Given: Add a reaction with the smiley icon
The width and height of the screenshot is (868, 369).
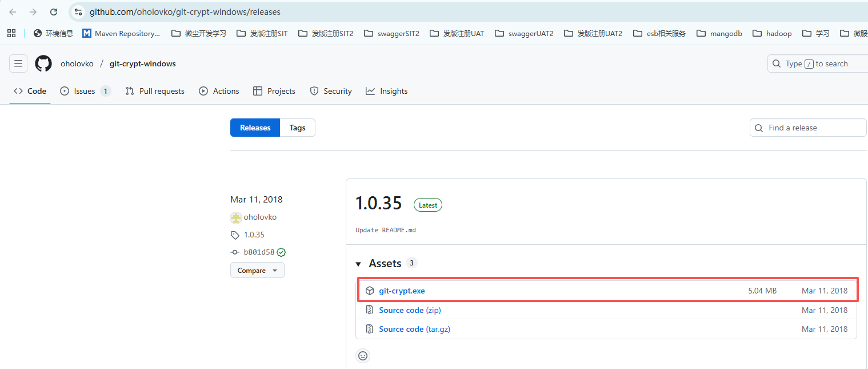Looking at the screenshot, I should [363, 356].
